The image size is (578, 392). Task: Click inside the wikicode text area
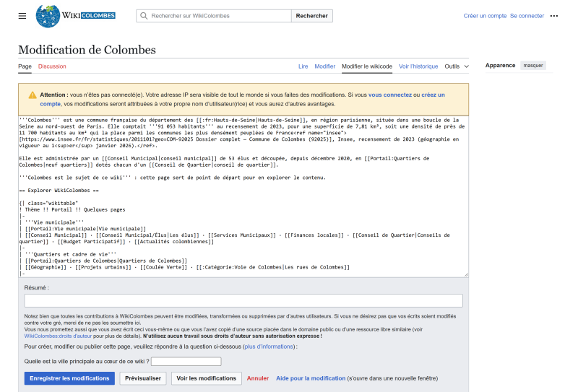click(x=243, y=197)
